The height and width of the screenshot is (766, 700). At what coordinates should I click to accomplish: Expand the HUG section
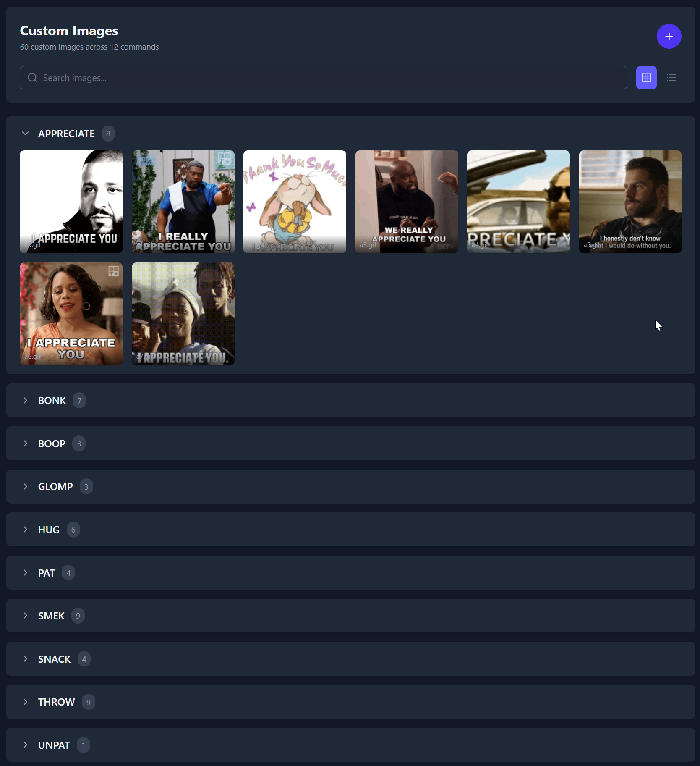[x=25, y=530]
